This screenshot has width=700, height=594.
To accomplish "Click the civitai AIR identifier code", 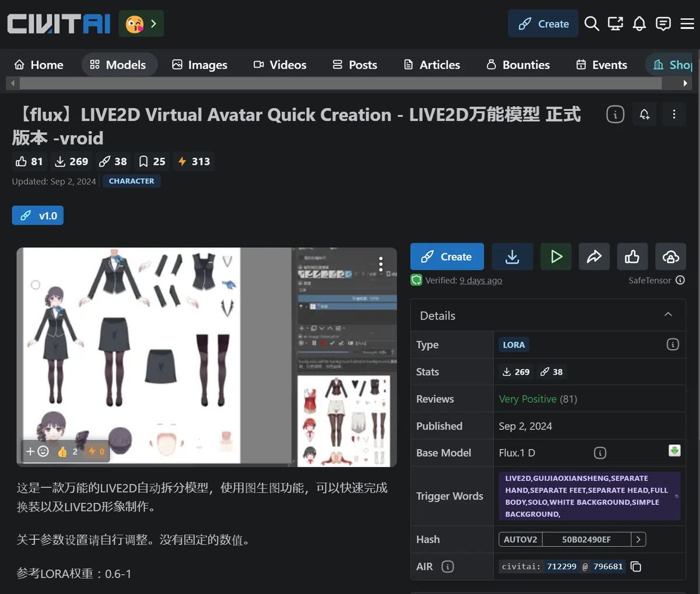I will [x=562, y=567].
